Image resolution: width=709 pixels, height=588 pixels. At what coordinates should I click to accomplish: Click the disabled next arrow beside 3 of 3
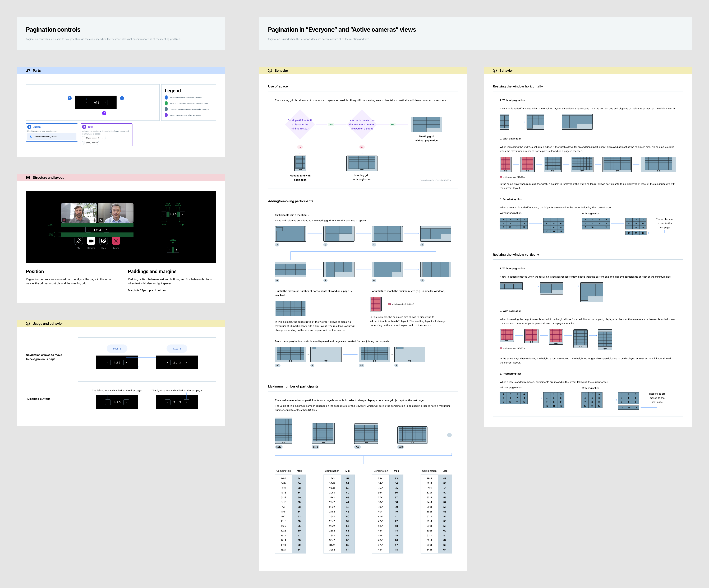coord(186,402)
